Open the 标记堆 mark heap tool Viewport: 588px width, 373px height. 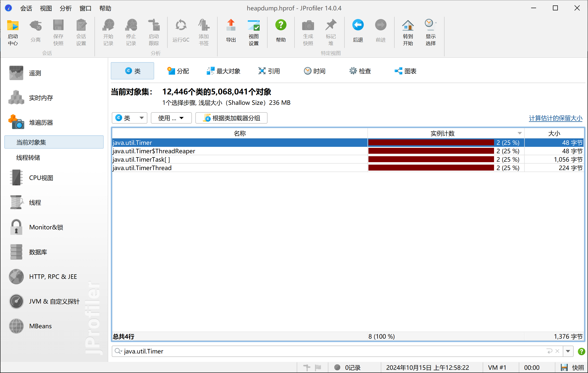tap(331, 32)
